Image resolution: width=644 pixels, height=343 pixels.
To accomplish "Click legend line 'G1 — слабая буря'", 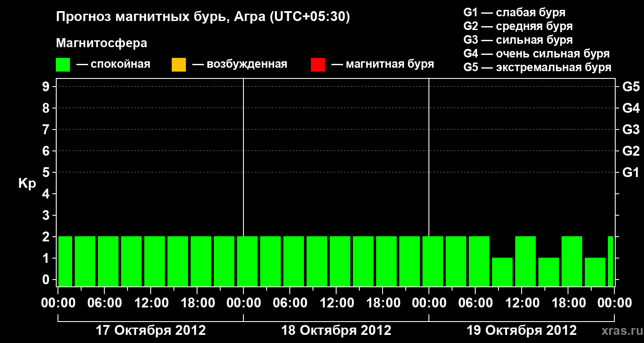I will tap(514, 12).
